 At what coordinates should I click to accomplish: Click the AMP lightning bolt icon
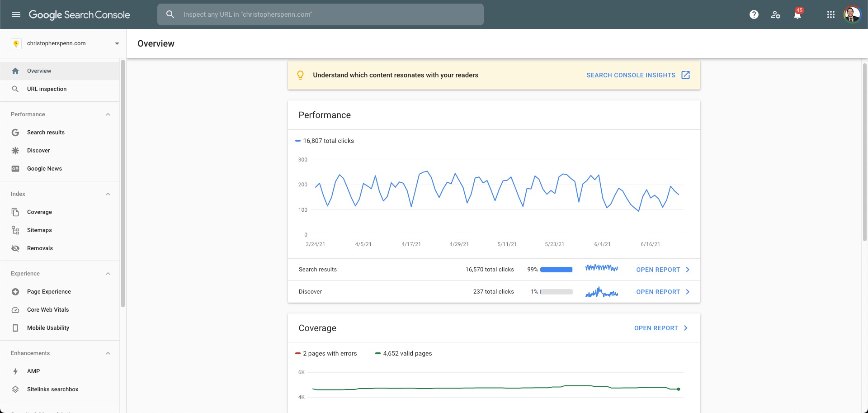coord(15,371)
